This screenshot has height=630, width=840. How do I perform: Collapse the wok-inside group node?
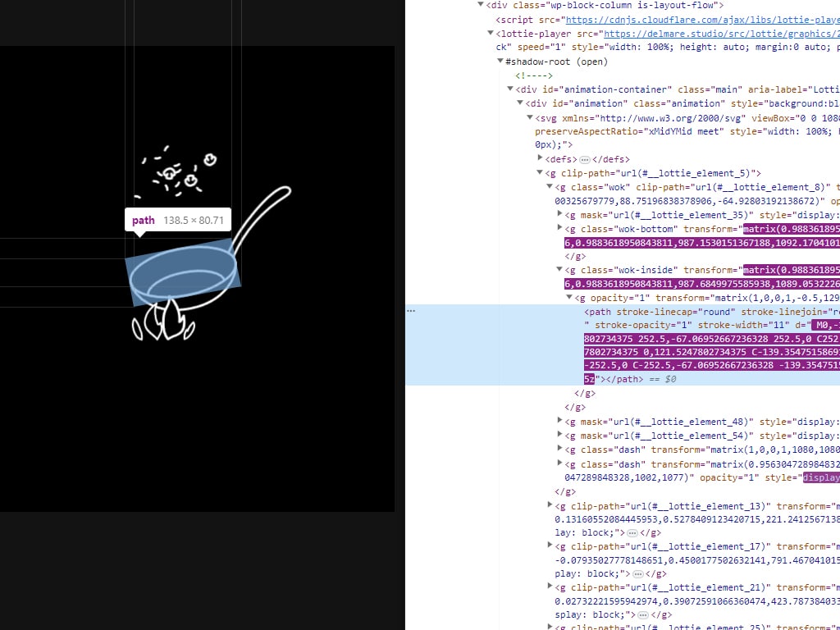[559, 269]
